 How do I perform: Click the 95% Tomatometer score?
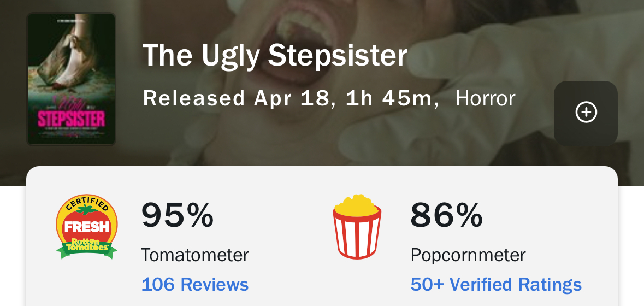178,215
